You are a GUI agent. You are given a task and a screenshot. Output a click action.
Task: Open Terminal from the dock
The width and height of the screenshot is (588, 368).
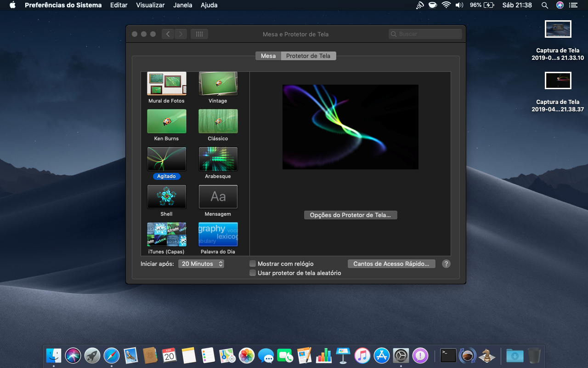[x=448, y=356]
